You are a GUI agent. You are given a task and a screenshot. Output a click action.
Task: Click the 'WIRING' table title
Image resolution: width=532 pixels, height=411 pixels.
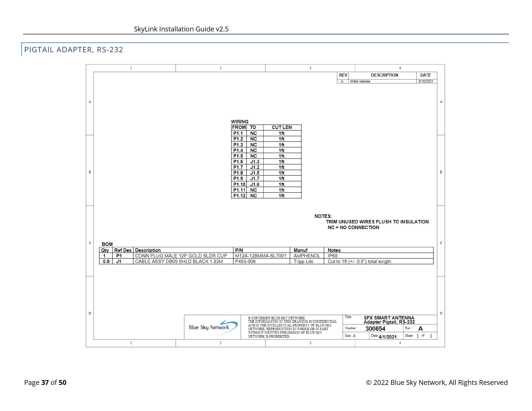pyautogui.click(x=239, y=122)
